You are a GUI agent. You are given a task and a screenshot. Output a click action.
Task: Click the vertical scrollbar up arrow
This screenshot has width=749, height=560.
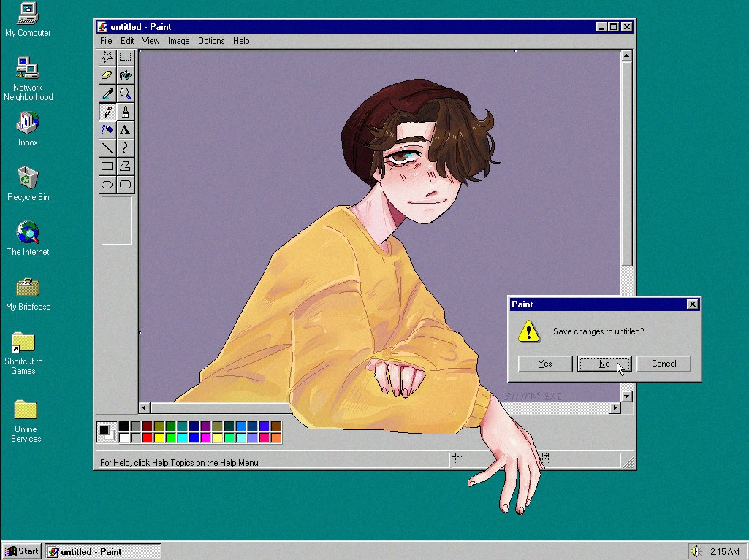pos(627,56)
